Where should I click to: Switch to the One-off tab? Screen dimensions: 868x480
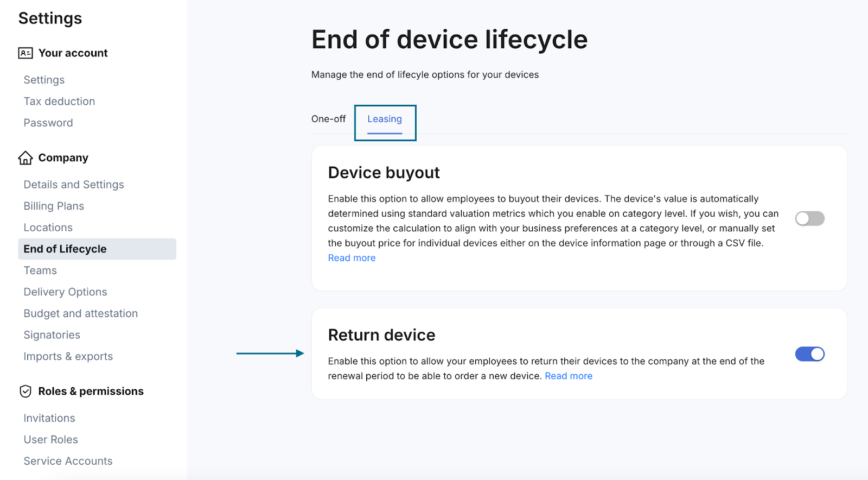328,119
